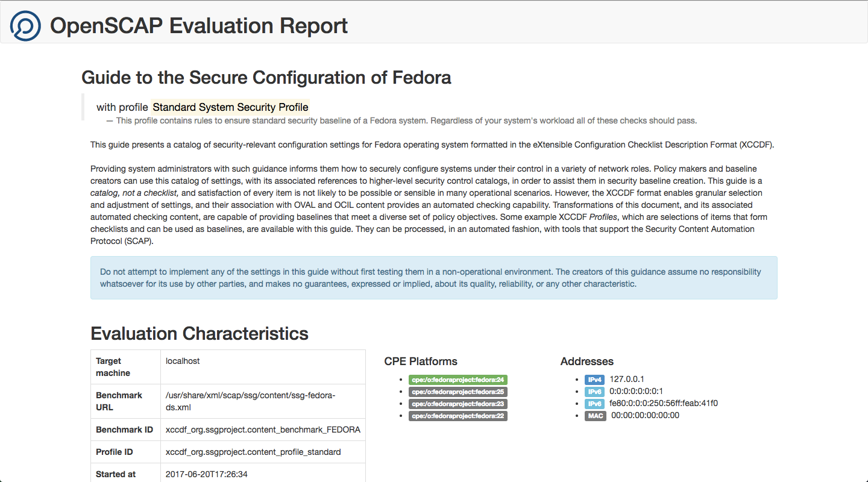Click the MAC address badge
Image resolution: width=868 pixels, height=482 pixels.
click(595, 416)
